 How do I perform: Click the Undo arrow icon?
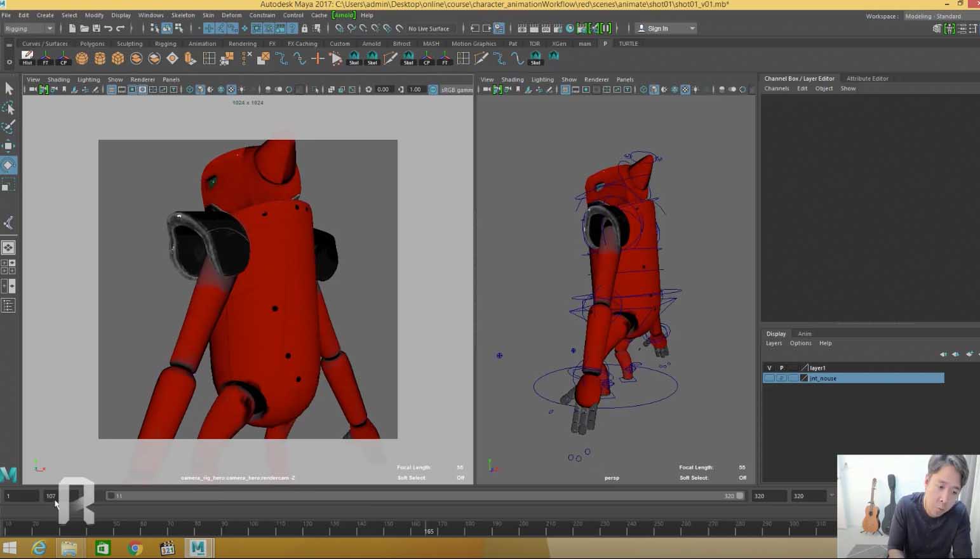click(108, 29)
